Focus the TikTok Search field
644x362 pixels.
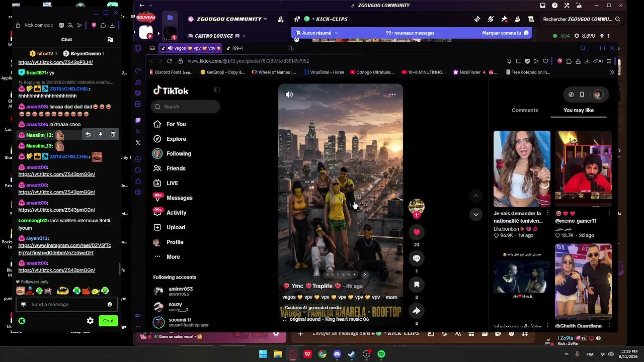pos(185,107)
